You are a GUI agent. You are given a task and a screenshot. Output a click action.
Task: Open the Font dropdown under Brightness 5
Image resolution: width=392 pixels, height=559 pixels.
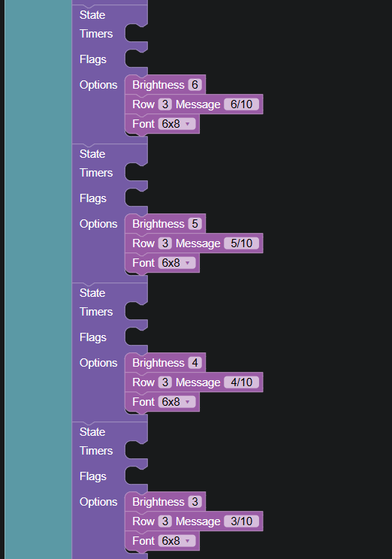click(x=176, y=263)
